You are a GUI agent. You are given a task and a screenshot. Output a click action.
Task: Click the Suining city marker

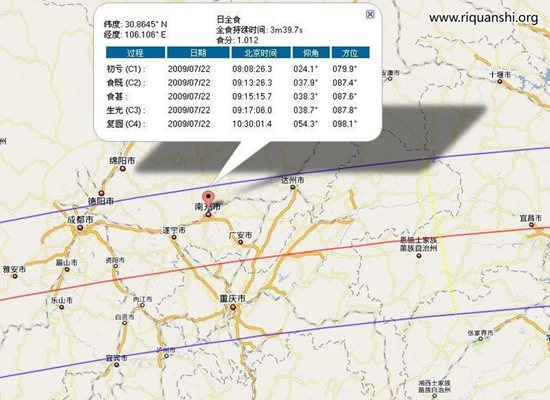(174, 238)
